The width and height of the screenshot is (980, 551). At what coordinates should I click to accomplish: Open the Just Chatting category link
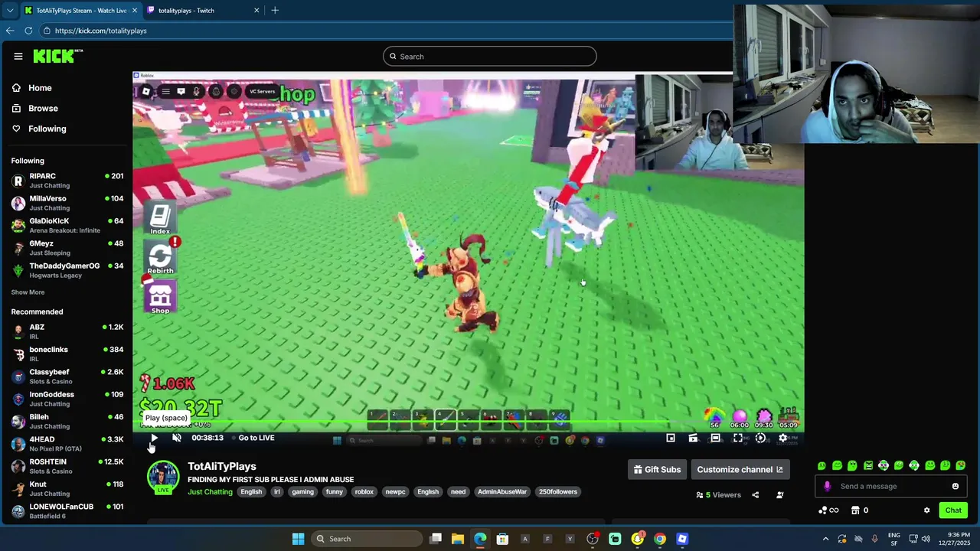(210, 492)
